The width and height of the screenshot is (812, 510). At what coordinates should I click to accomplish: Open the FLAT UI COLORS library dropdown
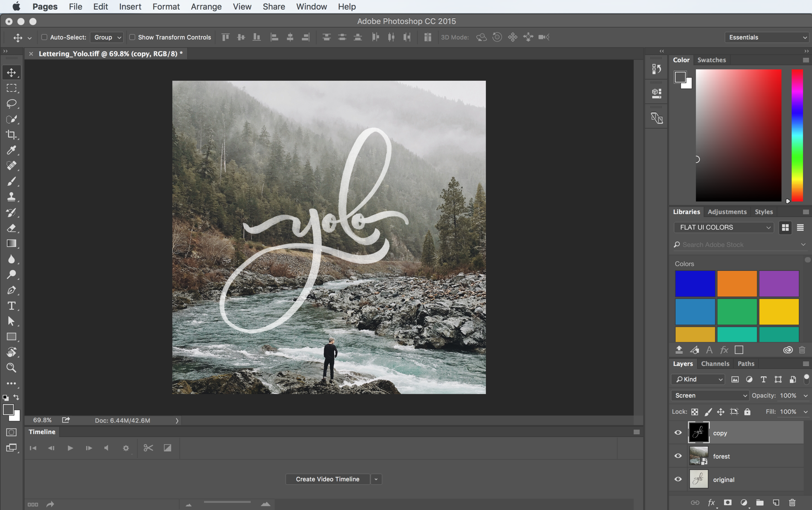pos(724,227)
